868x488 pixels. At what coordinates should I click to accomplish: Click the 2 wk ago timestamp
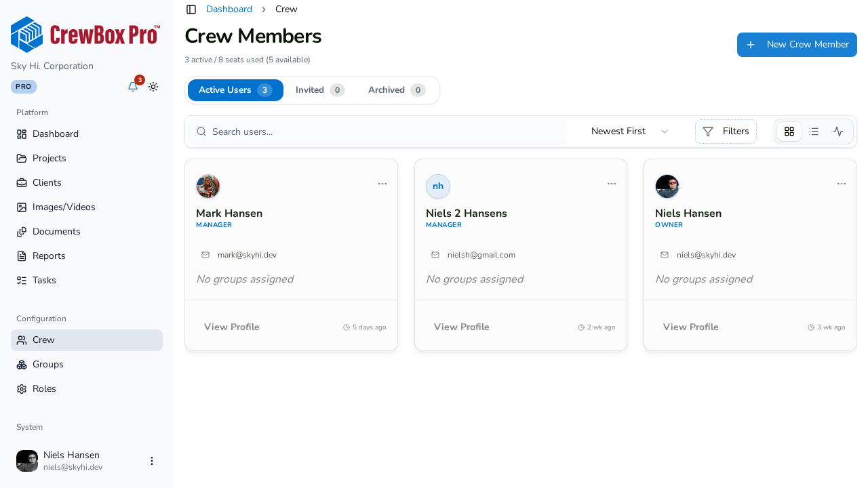[x=597, y=327]
